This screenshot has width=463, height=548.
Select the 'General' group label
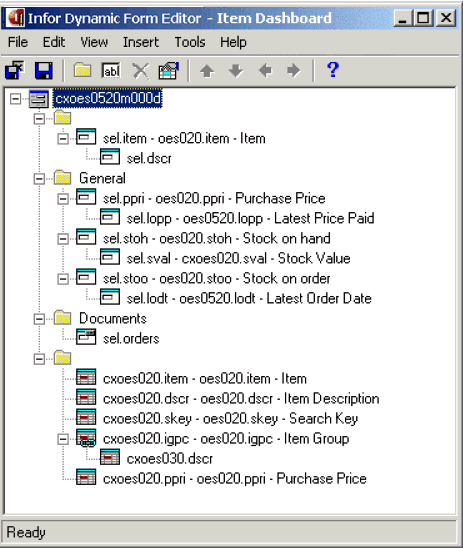tap(102, 178)
